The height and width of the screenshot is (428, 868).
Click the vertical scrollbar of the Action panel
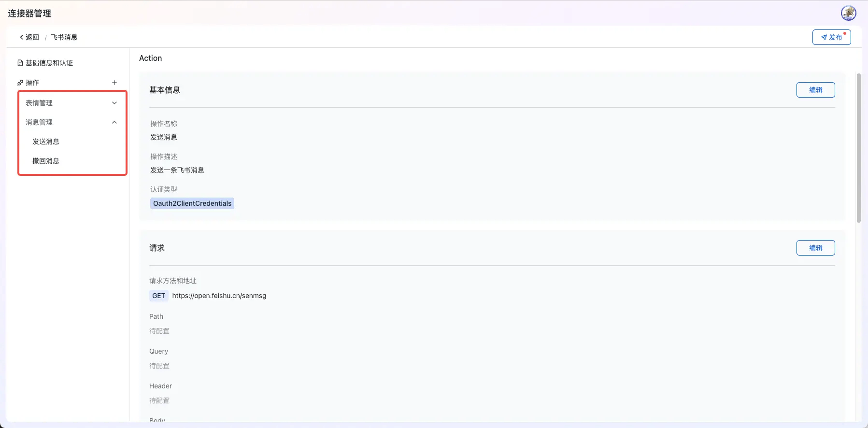[x=858, y=148]
